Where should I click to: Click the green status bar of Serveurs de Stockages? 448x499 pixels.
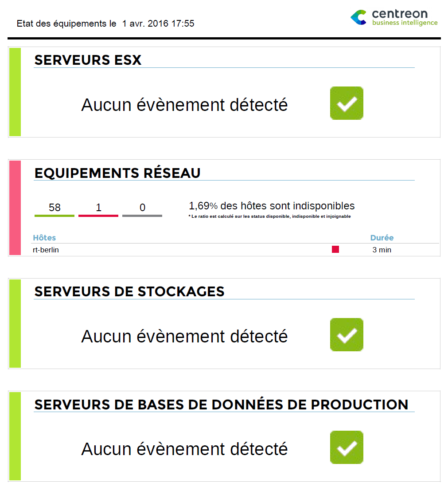click(x=15, y=323)
